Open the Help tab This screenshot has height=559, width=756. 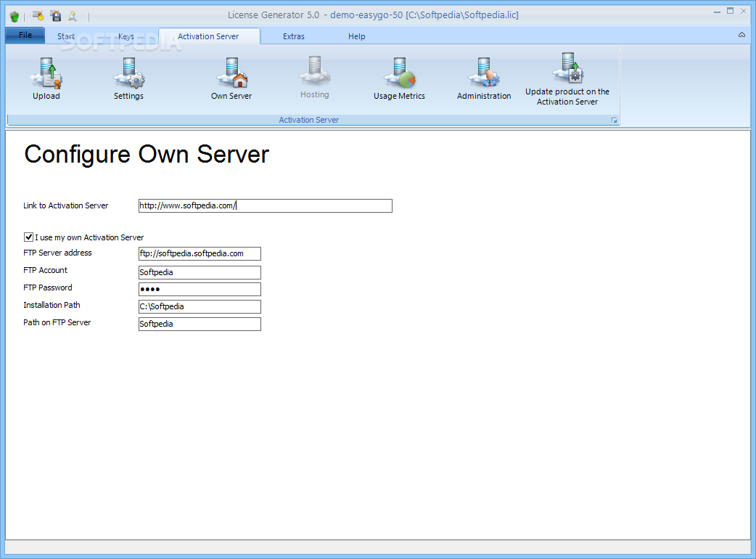pyautogui.click(x=357, y=36)
